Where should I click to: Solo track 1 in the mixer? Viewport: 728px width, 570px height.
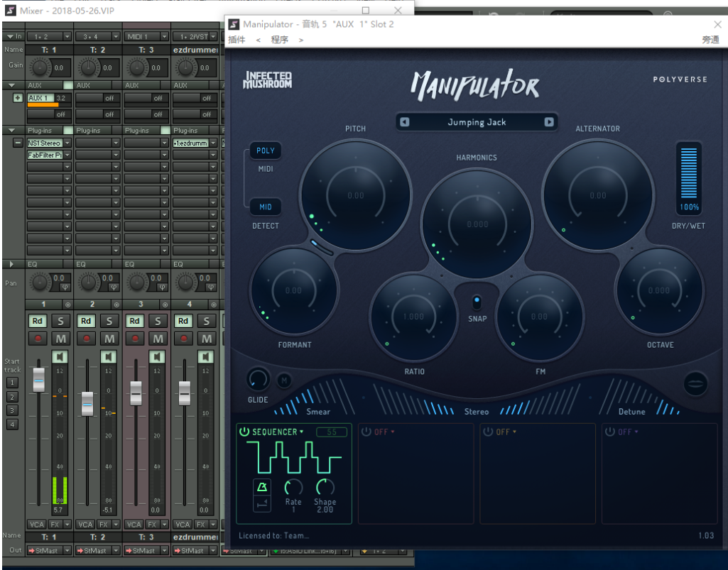[61, 321]
